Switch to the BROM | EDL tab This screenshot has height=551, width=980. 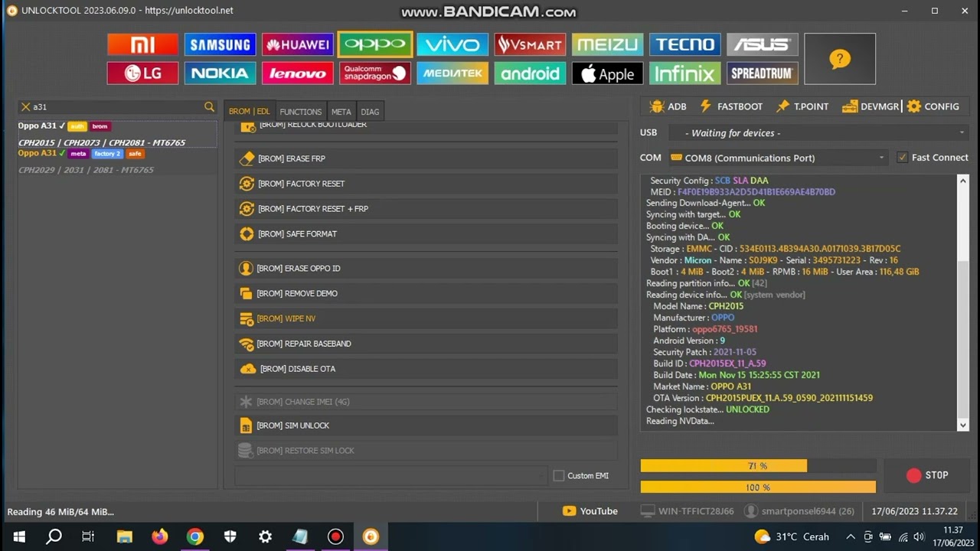tap(250, 111)
